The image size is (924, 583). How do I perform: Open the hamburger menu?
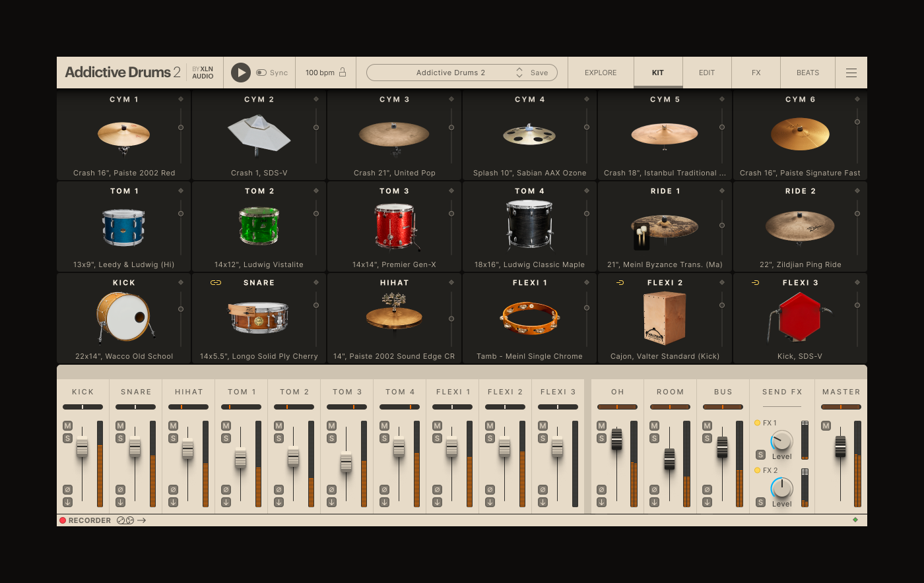[x=851, y=73]
